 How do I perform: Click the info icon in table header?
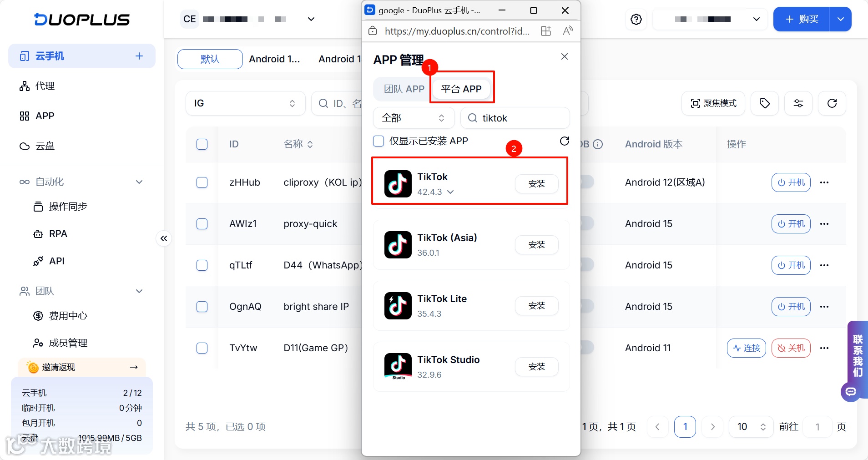point(598,144)
